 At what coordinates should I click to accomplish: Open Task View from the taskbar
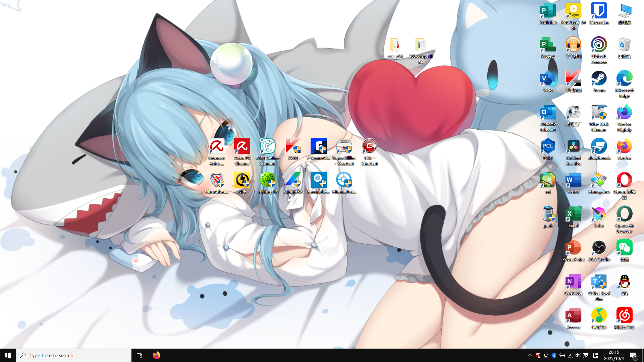point(139,355)
